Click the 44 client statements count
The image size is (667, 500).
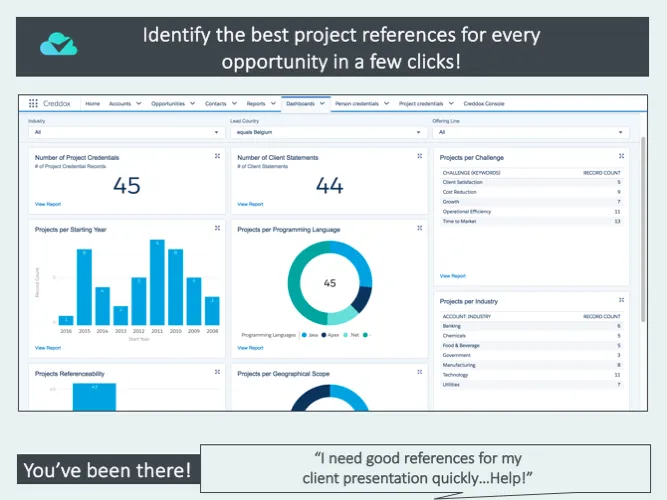tap(330, 186)
